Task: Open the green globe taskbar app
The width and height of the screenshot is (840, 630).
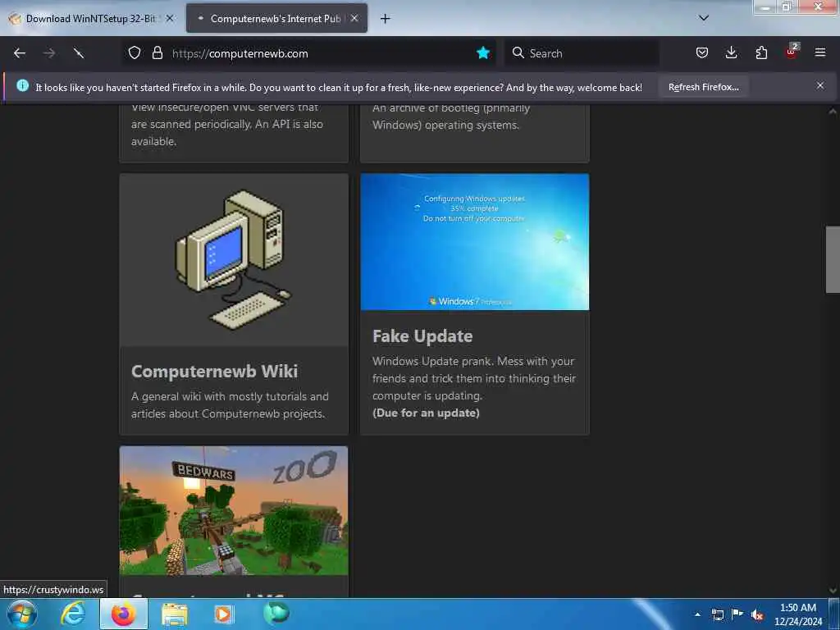Action: tap(276, 613)
